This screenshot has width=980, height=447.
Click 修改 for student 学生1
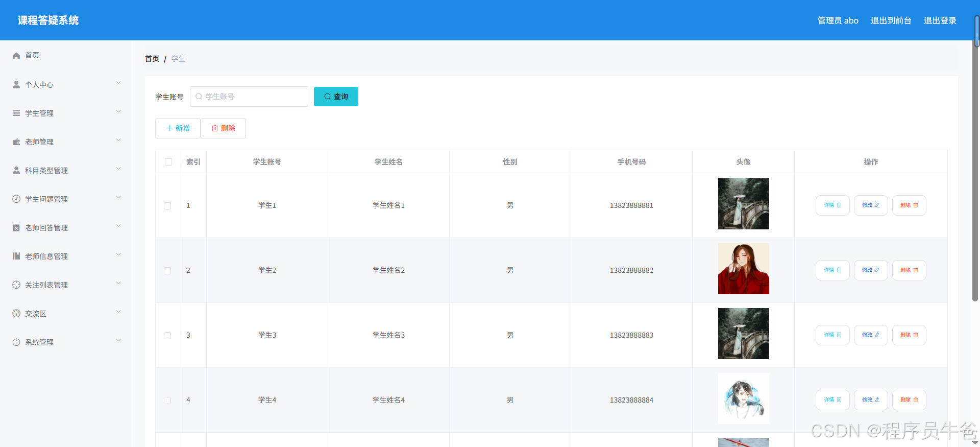(871, 205)
